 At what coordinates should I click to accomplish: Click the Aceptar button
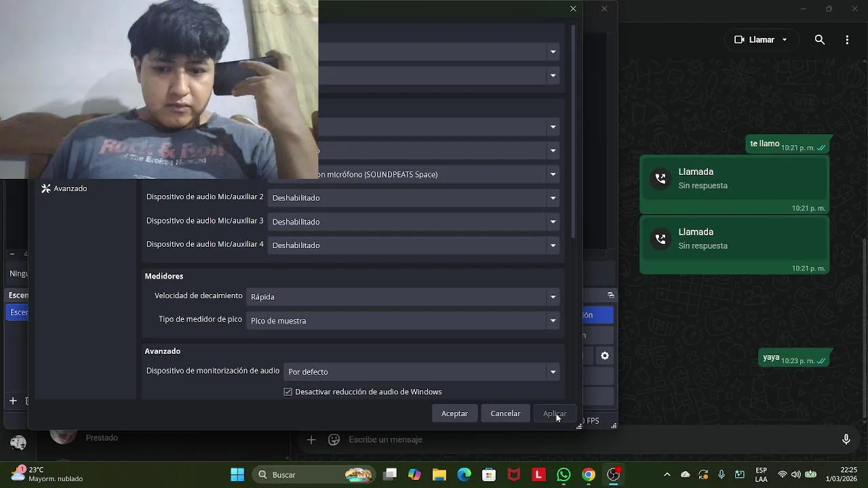[454, 413]
